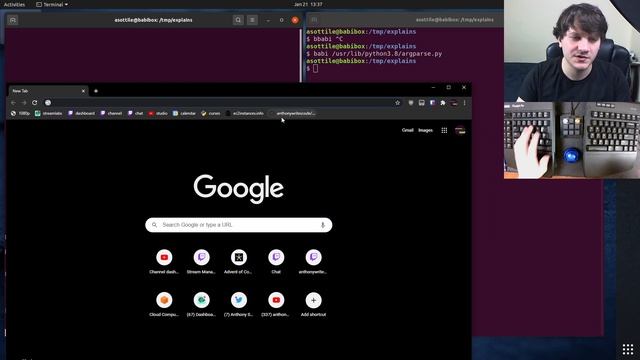Open the hamburger menu in left terminal
Viewport: 640px width, 360px height.
point(252,20)
